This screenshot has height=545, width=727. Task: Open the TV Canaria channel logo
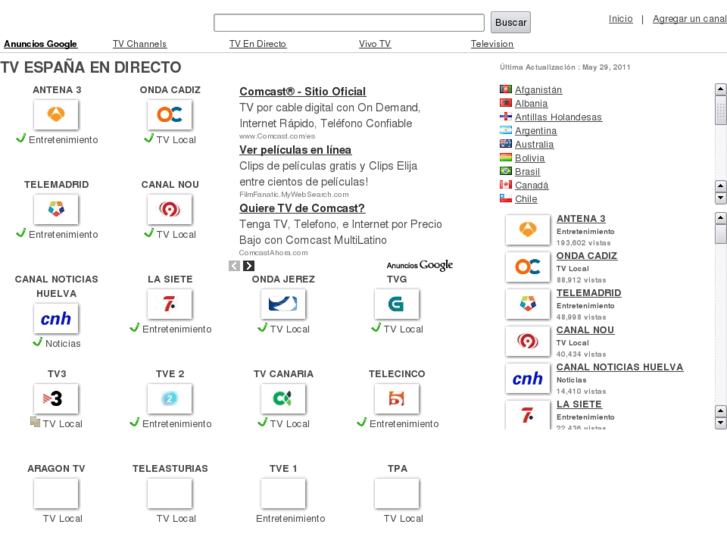tap(283, 398)
